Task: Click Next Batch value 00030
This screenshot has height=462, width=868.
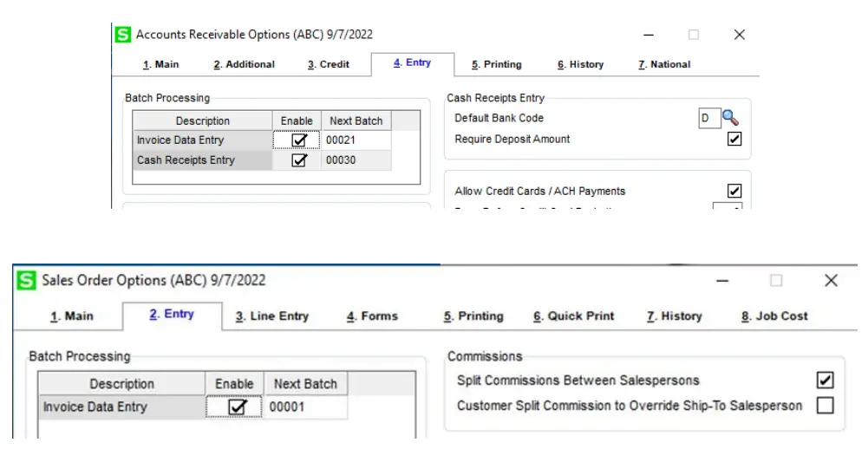Action: pyautogui.click(x=356, y=159)
